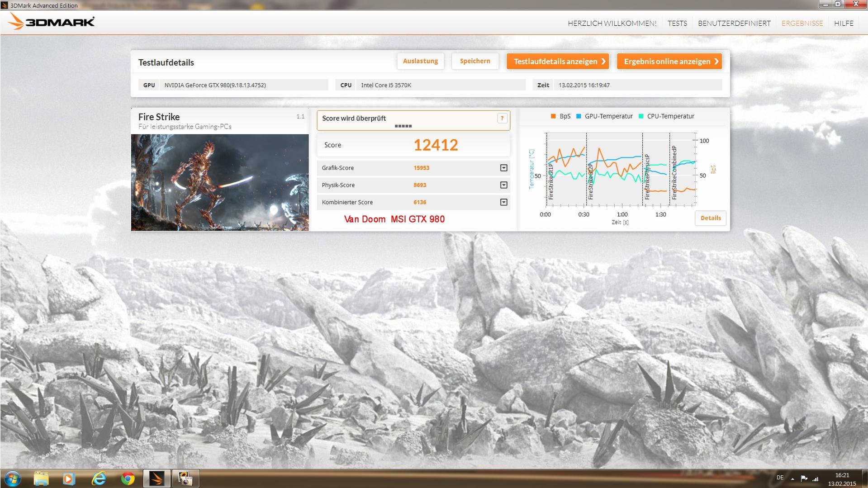
Task: Click Ergebnis online anzeigen button
Action: [669, 61]
